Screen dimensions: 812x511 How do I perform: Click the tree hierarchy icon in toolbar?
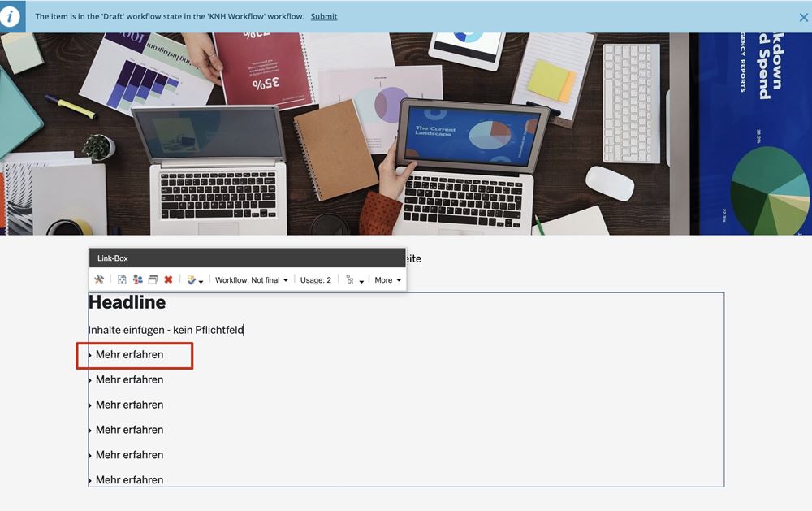[x=350, y=280]
